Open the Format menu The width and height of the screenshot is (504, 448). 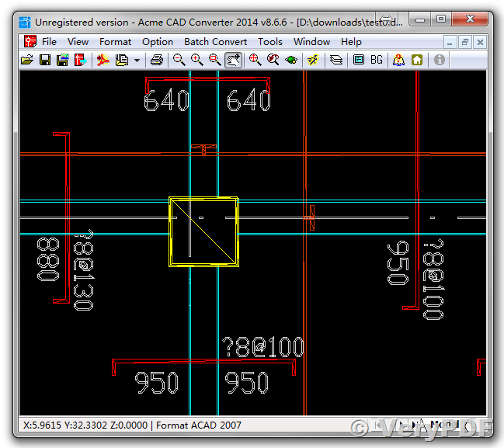[x=116, y=42]
